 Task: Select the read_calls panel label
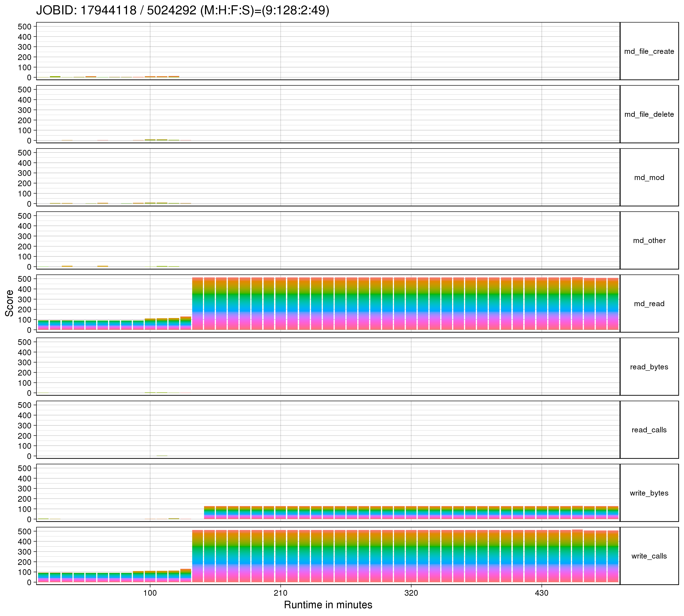tap(649, 430)
